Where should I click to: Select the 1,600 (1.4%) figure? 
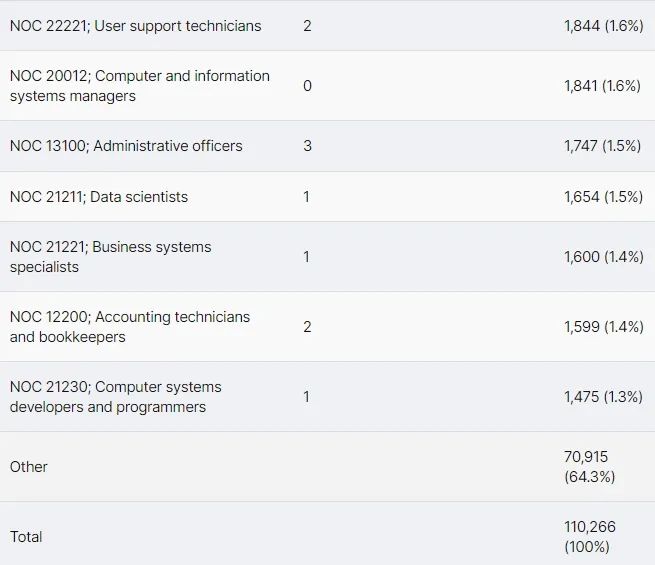tap(603, 257)
